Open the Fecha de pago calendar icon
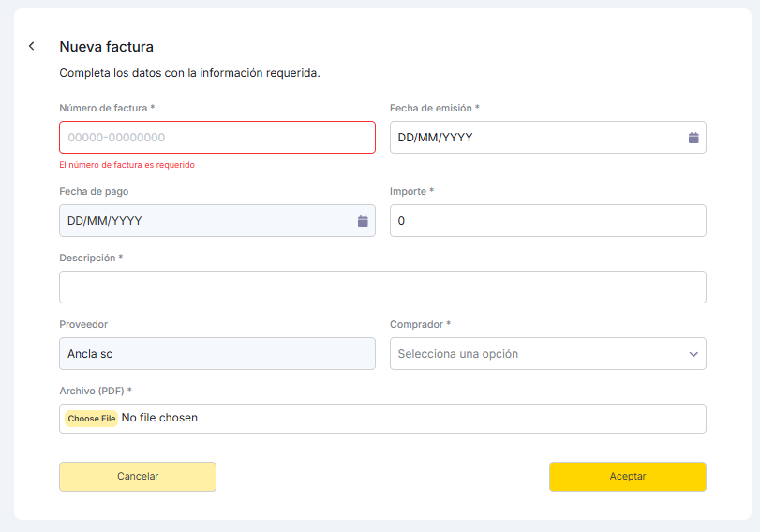Viewport: 760px width, 532px height. (x=363, y=221)
